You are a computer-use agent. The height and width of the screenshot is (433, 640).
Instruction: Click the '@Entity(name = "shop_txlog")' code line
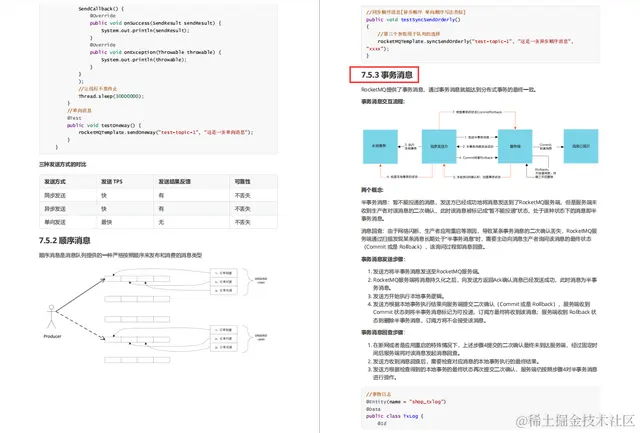tap(406, 402)
